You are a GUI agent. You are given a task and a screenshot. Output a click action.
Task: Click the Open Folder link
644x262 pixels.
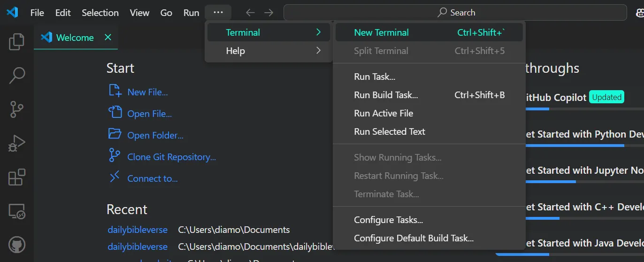click(155, 135)
